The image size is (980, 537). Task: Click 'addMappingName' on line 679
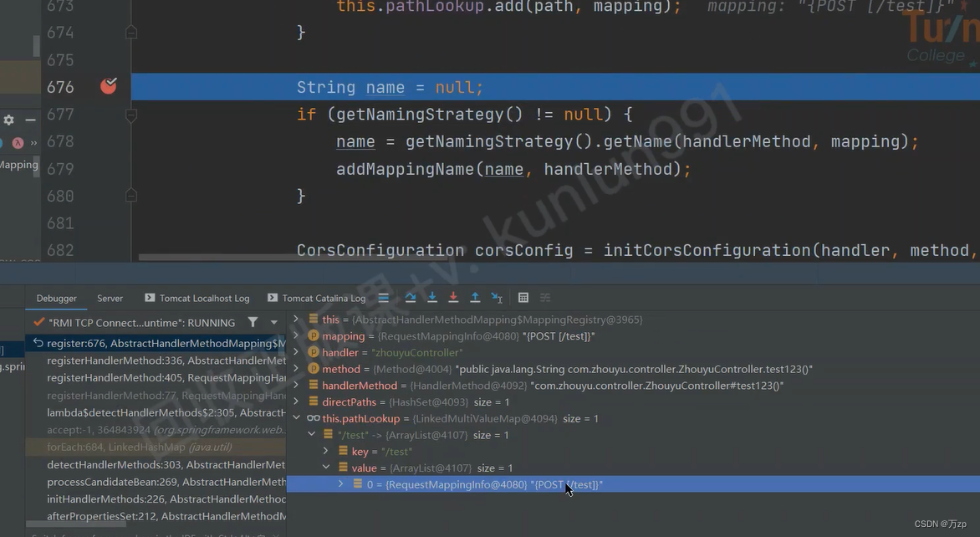coord(405,170)
